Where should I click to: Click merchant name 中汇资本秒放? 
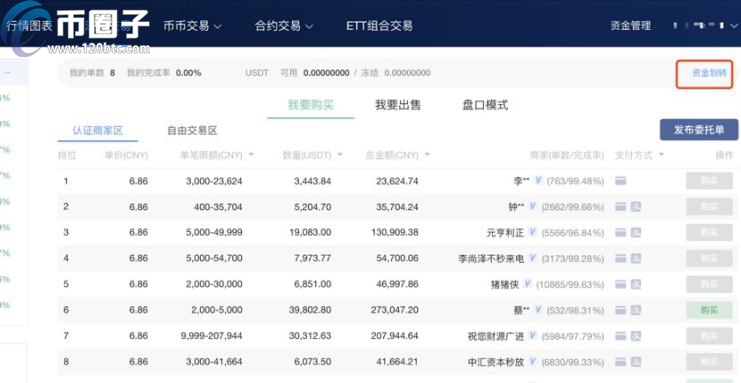pyautogui.click(x=496, y=362)
